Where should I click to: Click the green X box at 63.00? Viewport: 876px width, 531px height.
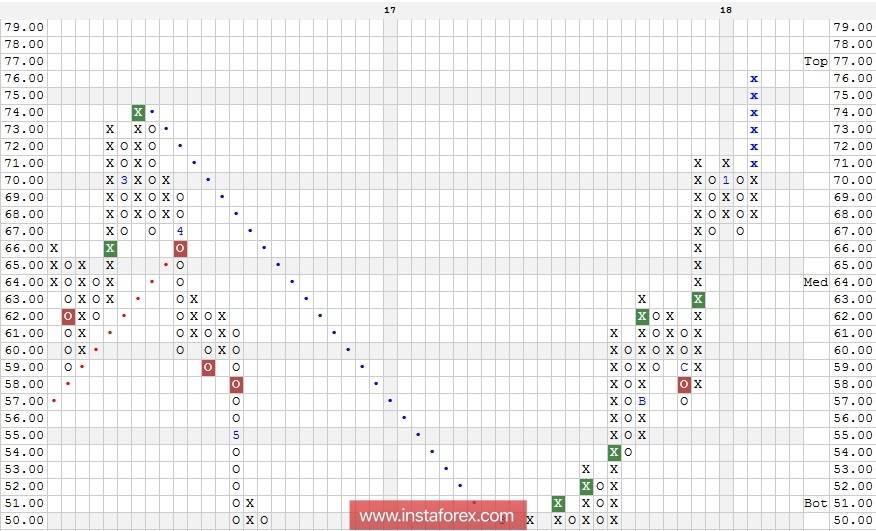tap(698, 300)
